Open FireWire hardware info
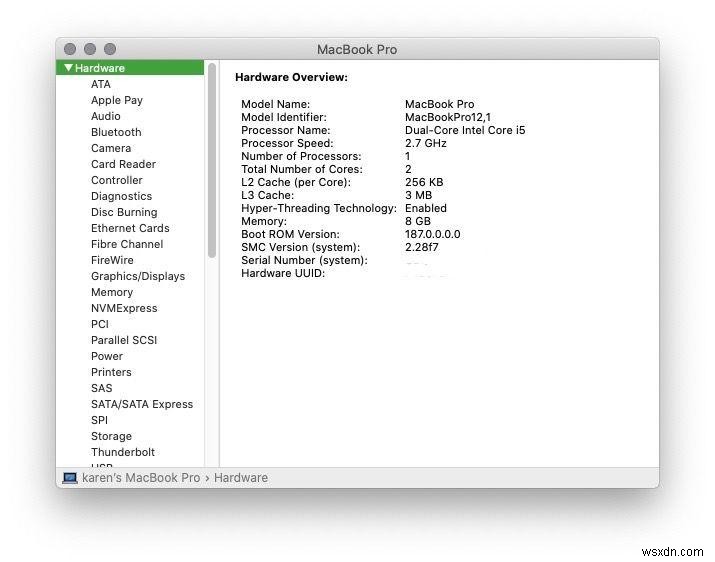 coord(112,260)
